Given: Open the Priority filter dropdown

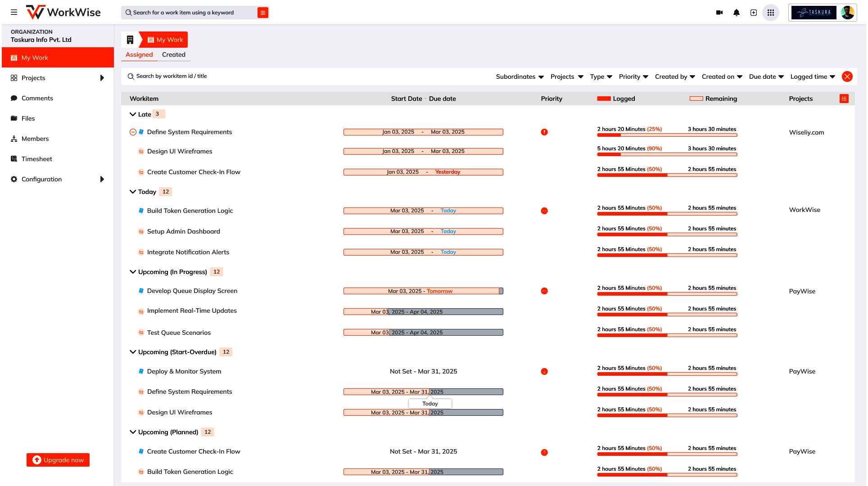Looking at the screenshot, I should 633,76.
